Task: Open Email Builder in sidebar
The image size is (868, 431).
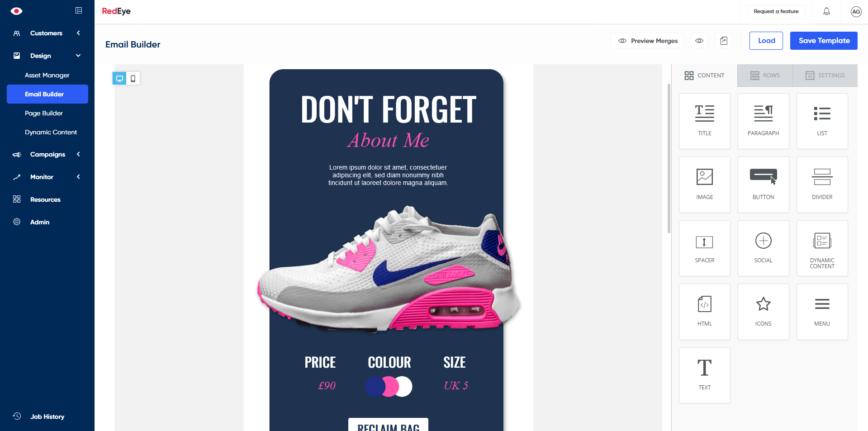Action: coord(47,94)
